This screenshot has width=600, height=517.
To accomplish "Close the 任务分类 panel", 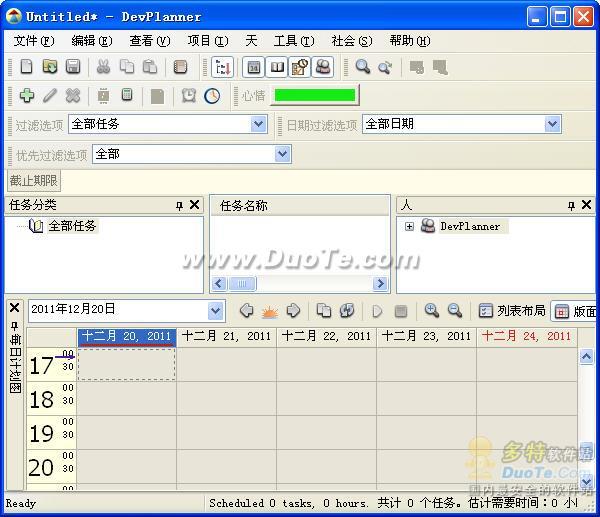I will tap(194, 205).
